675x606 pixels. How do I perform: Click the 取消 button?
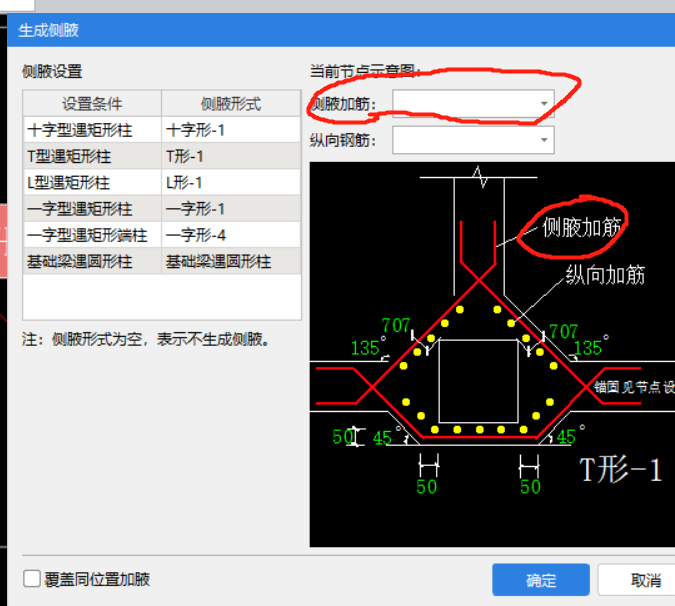coord(641,580)
